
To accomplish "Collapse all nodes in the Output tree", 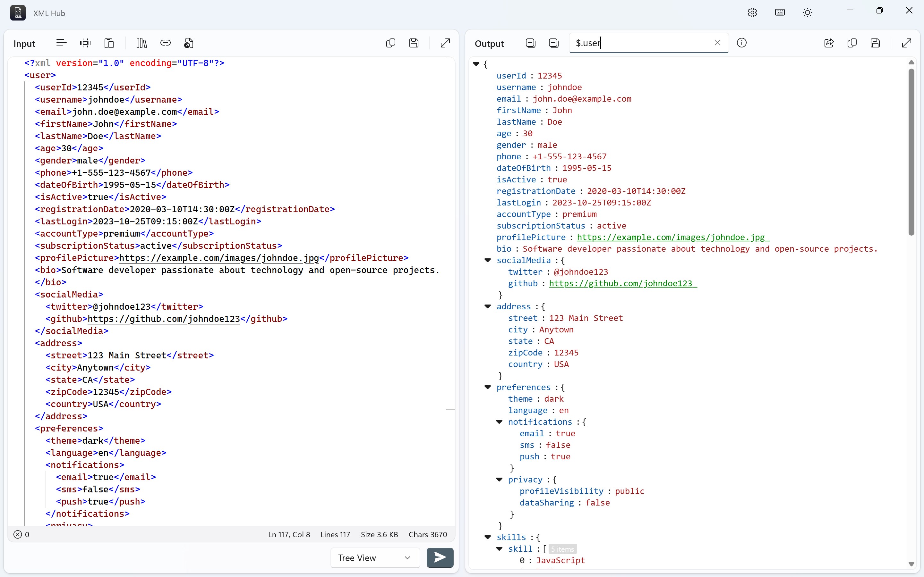I will coord(553,43).
